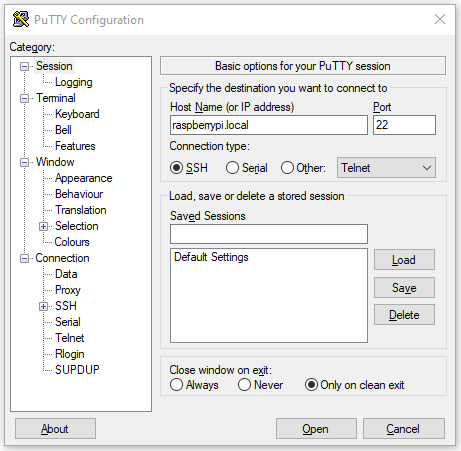
Task: Click the Save session button
Action: coord(404,288)
